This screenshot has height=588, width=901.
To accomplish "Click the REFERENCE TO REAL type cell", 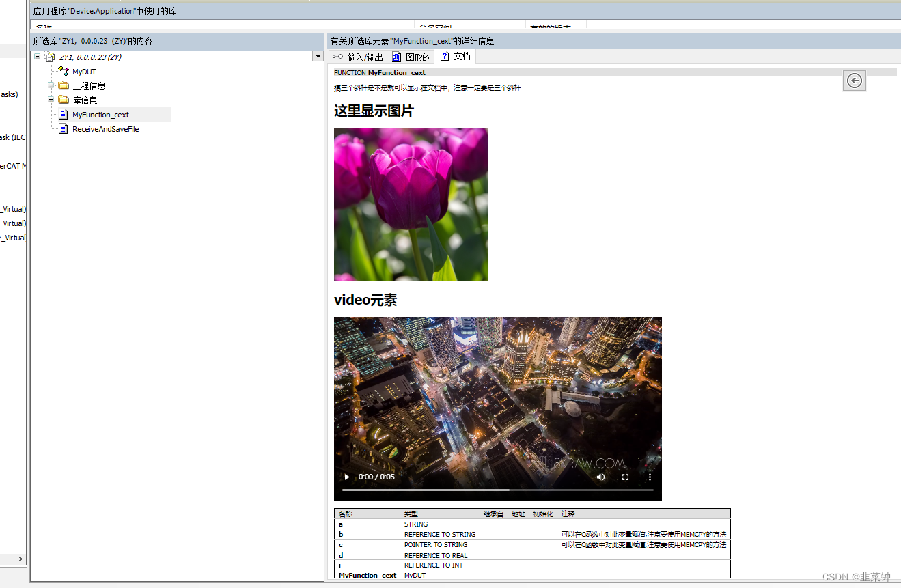I will [x=436, y=555].
